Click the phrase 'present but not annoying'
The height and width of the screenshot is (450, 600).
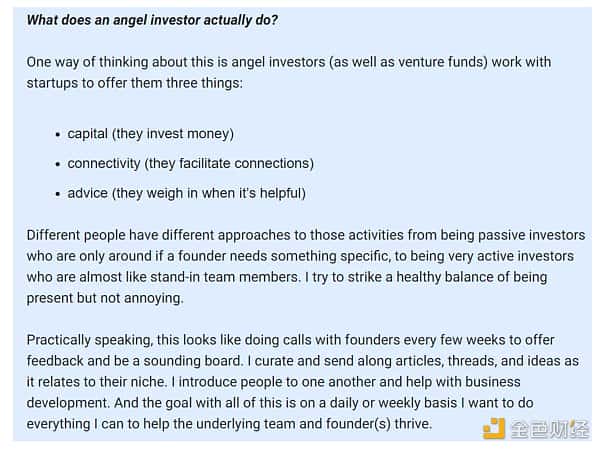pyautogui.click(x=105, y=298)
